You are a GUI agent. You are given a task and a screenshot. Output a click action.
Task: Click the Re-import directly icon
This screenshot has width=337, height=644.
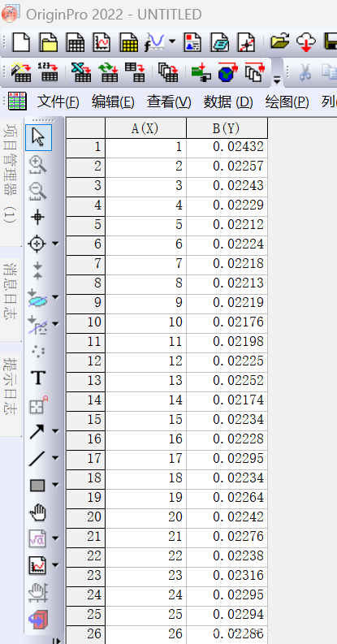pos(108,72)
